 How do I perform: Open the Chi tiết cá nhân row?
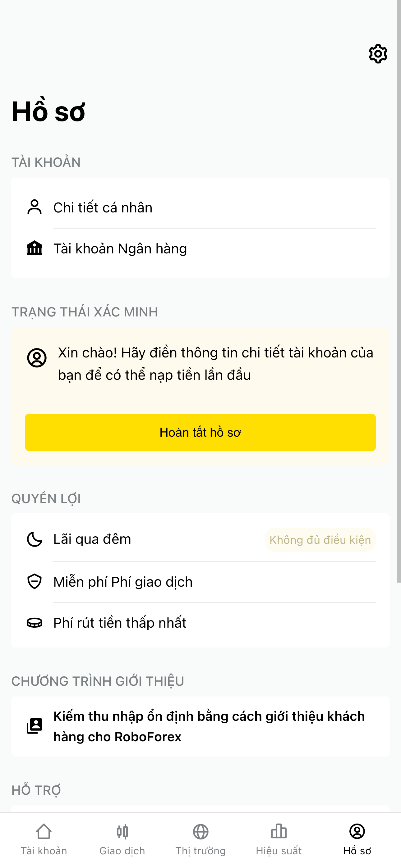tap(200, 207)
